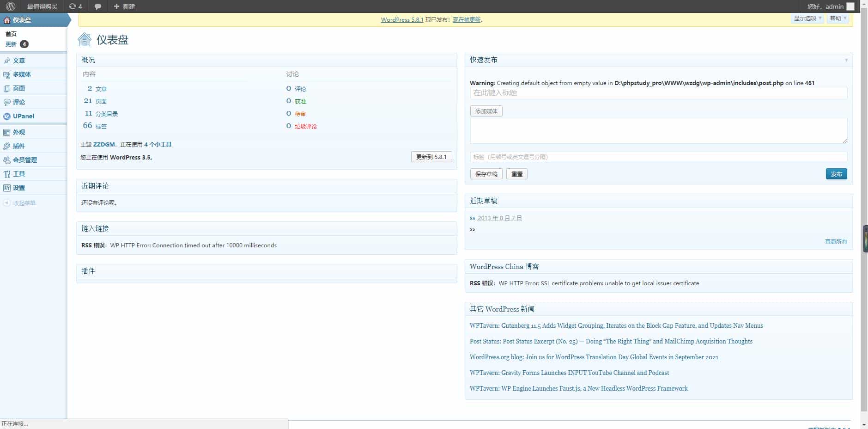868x429 pixels.
Task: Click the 外观 appearance icon
Action: 6,132
